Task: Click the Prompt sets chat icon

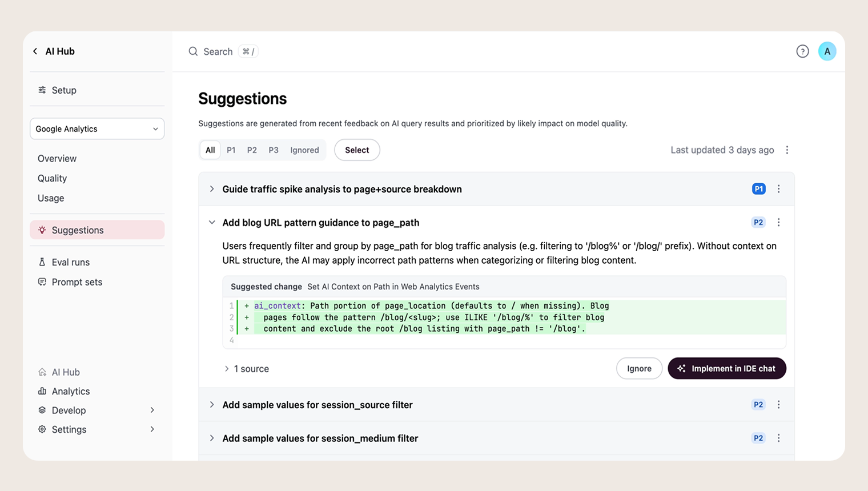Action: pyautogui.click(x=42, y=282)
